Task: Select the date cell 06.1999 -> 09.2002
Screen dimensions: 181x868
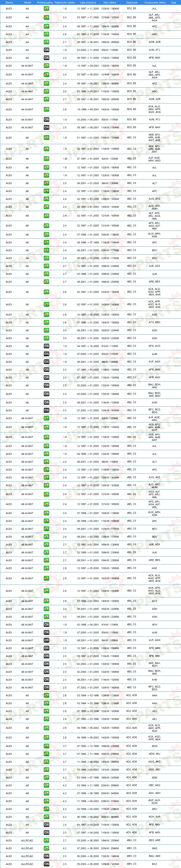Action: point(88,817)
